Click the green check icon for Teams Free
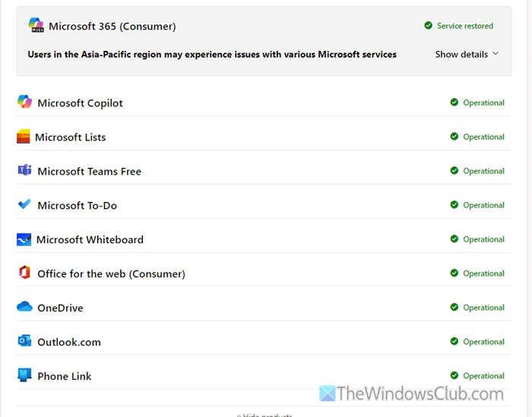This screenshot has height=417, width=532. [x=454, y=171]
